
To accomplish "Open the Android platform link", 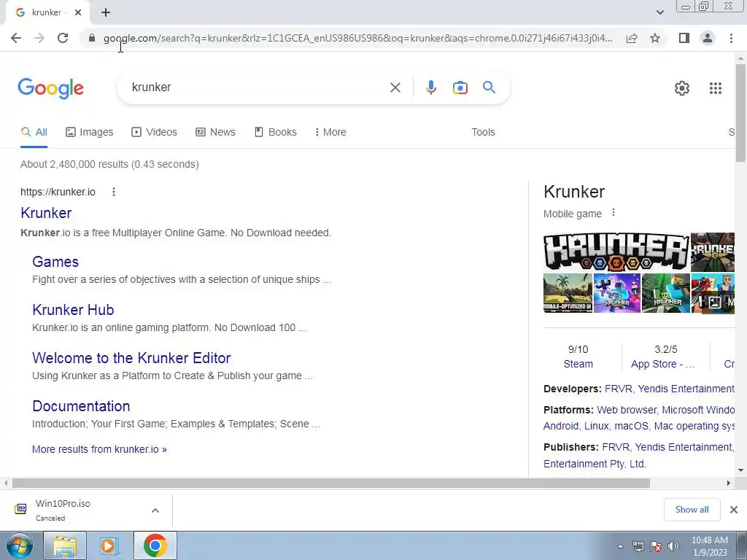I will coord(561,426).
